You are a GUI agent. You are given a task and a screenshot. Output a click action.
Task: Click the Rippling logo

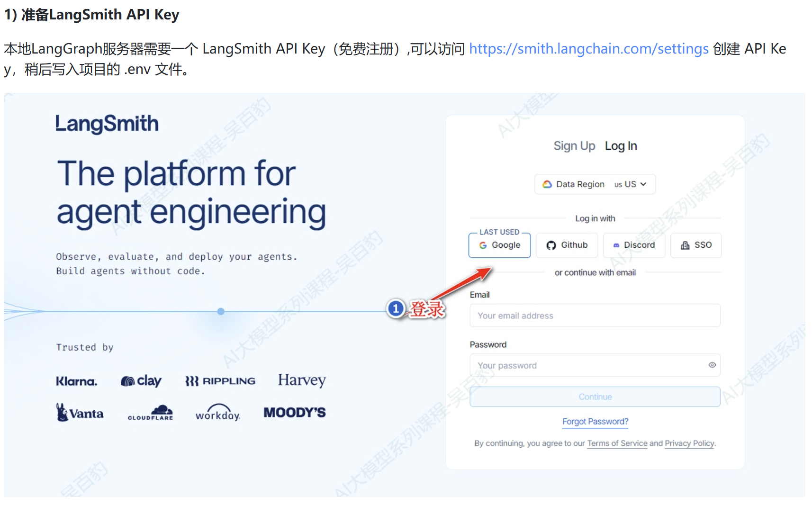(x=220, y=381)
